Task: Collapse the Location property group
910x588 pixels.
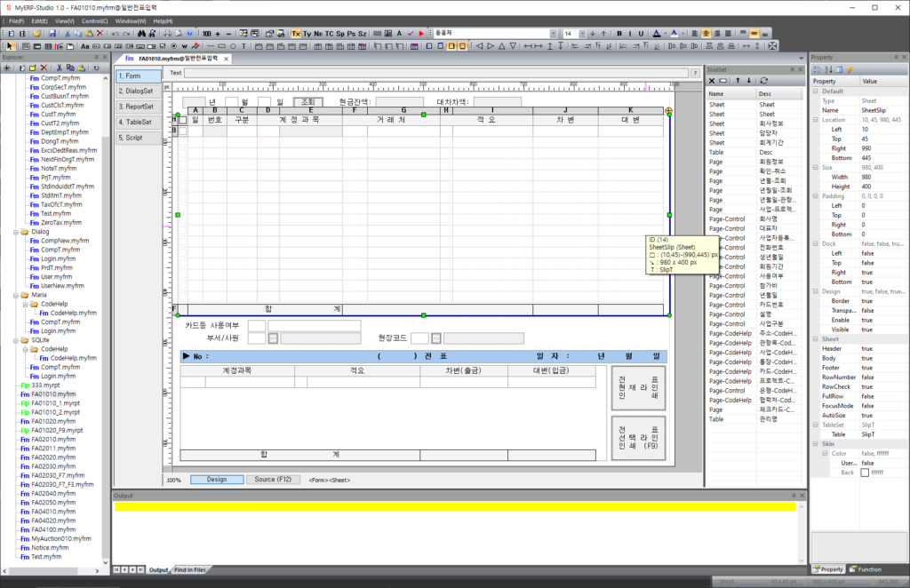Action: tap(816, 120)
